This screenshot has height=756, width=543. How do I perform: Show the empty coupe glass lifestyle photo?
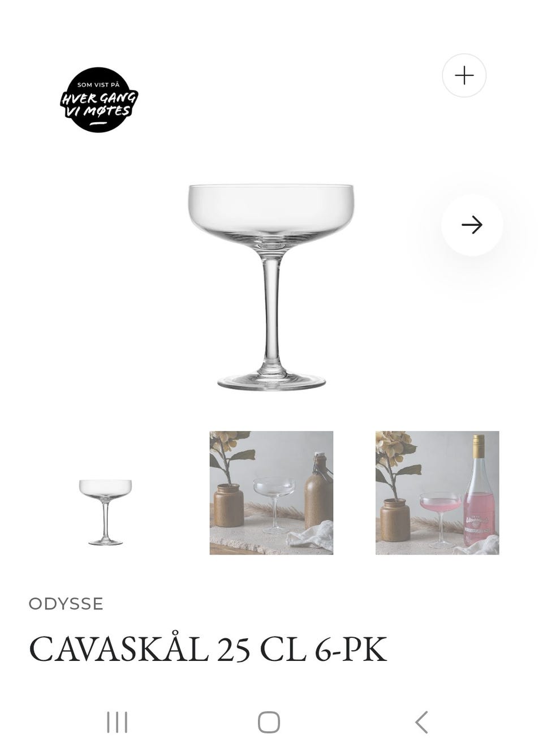[271, 493]
